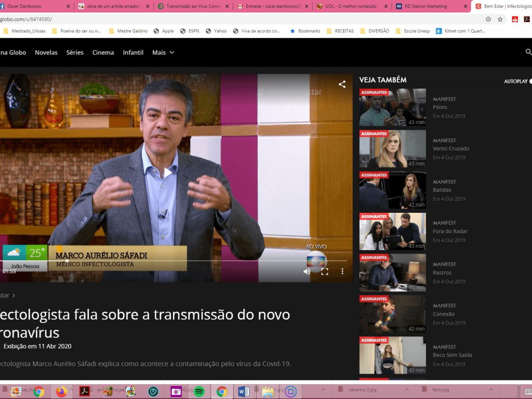Close the UOL tab
This screenshot has width=532, height=399.
386,6
